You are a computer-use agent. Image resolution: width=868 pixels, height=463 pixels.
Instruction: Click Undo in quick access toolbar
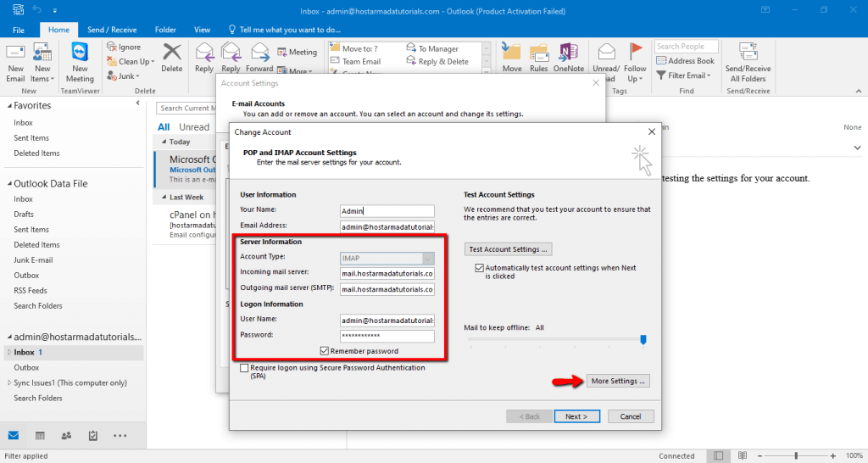coord(37,10)
